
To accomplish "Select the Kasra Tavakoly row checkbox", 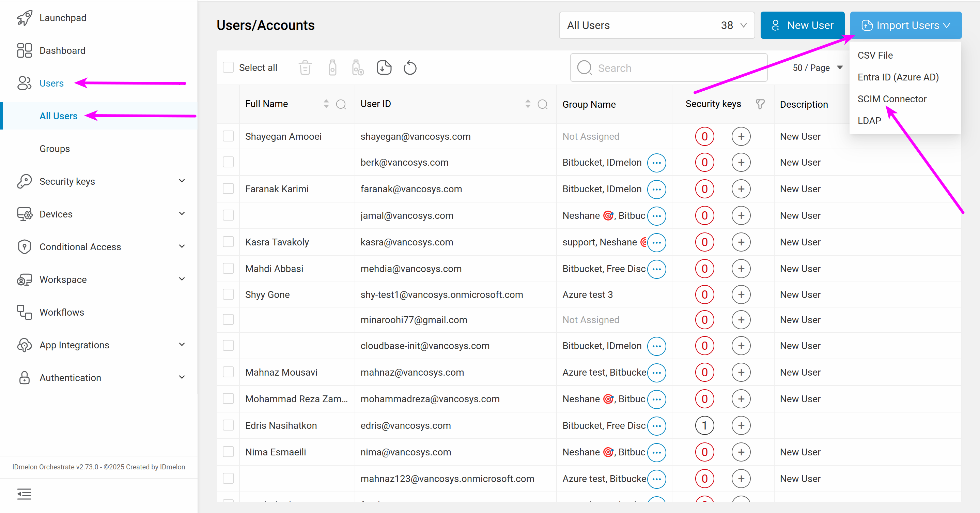I will pyautogui.click(x=228, y=242).
